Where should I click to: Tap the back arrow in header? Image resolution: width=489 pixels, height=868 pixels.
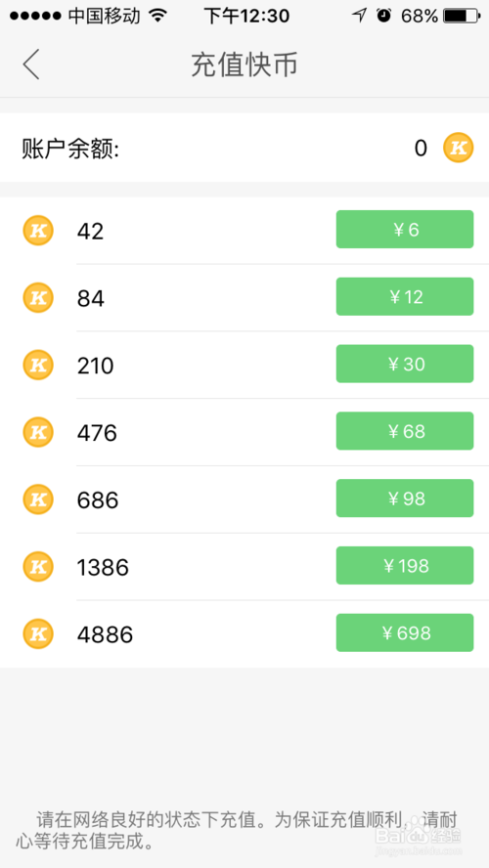click(x=31, y=65)
